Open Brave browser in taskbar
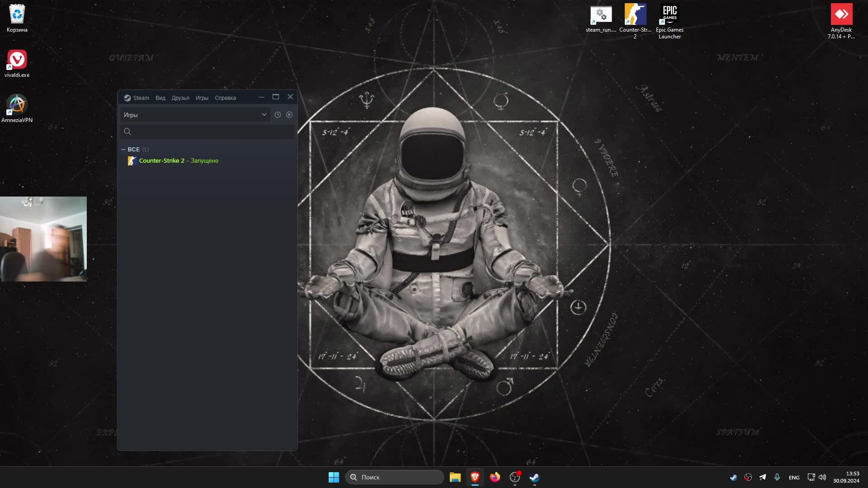Screen dimensions: 868x488 (x=475, y=477)
